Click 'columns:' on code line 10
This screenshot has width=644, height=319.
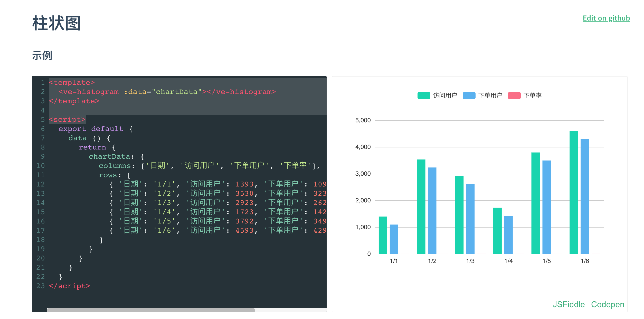[x=117, y=166]
